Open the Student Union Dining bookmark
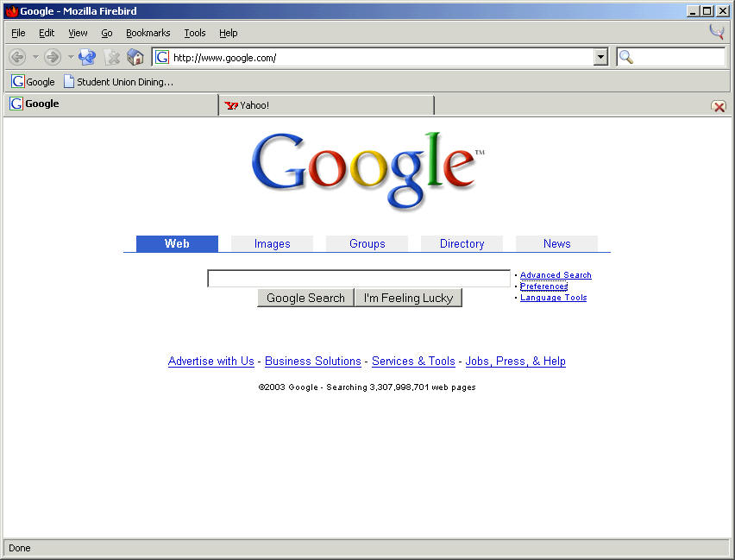Image resolution: width=735 pixels, height=560 pixels. (x=118, y=82)
